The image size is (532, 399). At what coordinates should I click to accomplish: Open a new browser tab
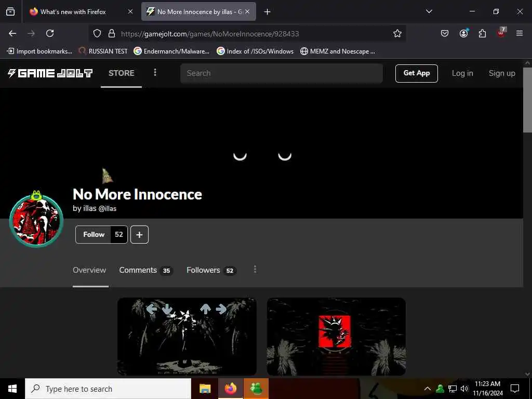point(268,12)
